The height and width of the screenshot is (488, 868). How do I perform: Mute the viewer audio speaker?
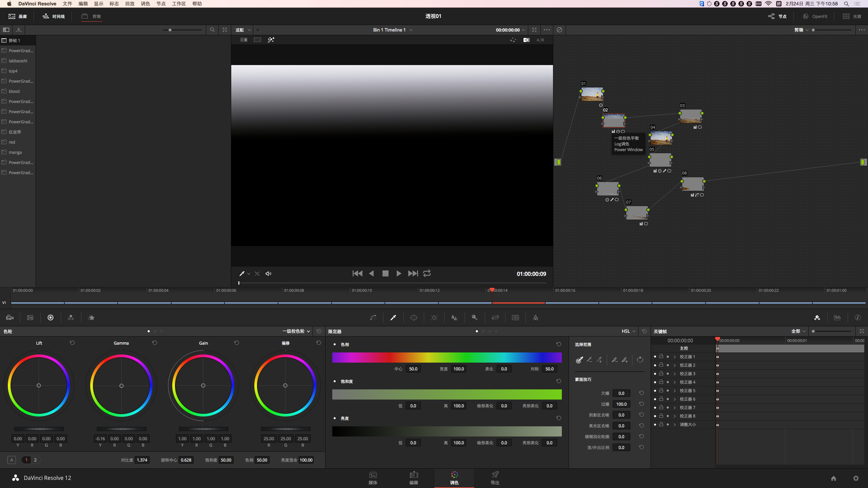[268, 273]
